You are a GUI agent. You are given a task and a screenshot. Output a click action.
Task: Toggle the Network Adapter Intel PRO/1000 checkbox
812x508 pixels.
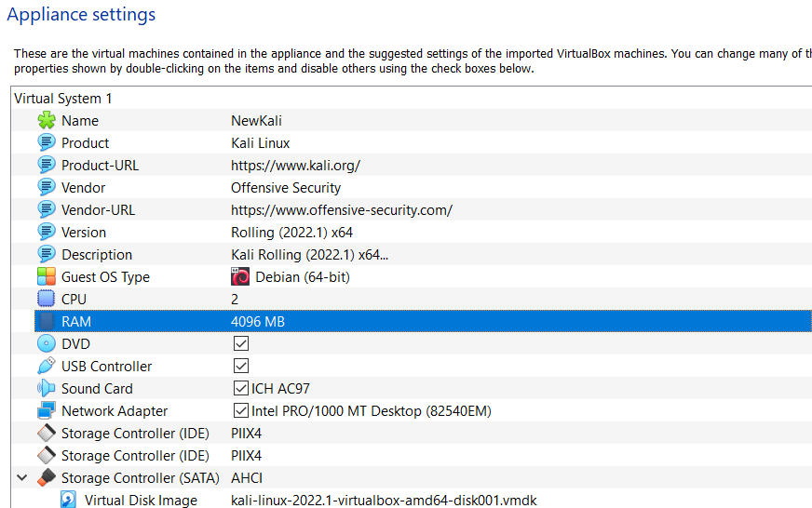(x=241, y=411)
